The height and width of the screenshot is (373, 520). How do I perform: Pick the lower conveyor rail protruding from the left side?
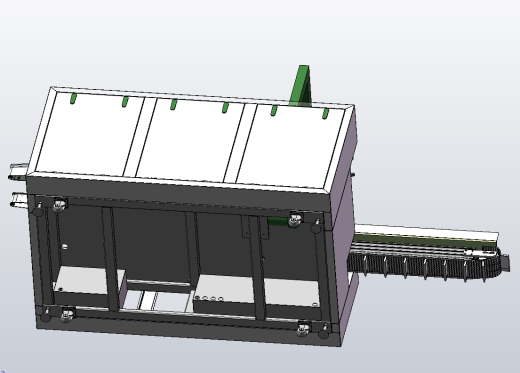[x=20, y=199]
